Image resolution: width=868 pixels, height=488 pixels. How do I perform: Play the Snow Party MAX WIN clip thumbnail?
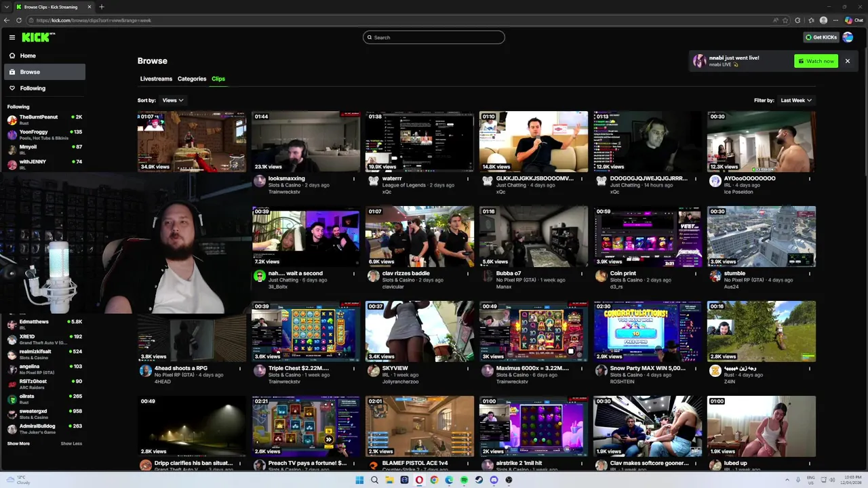click(648, 331)
